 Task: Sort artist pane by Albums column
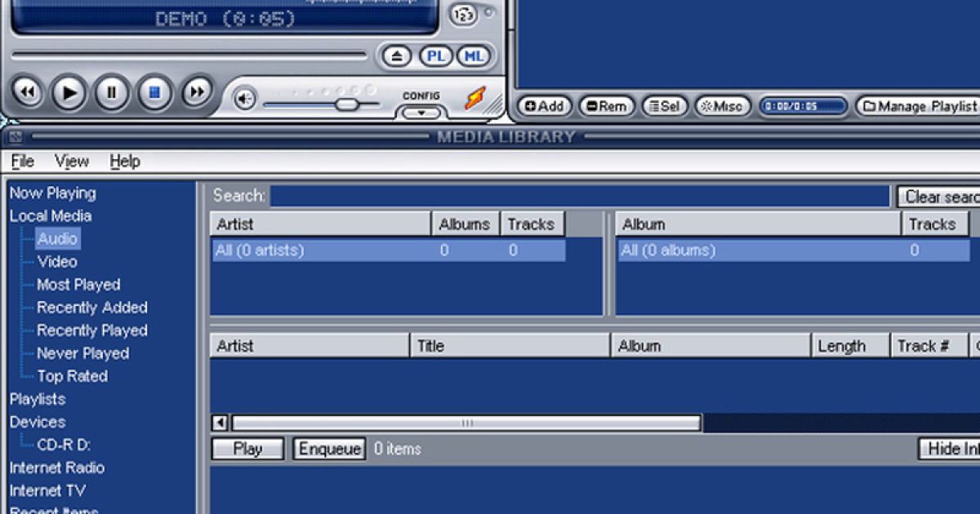(465, 224)
